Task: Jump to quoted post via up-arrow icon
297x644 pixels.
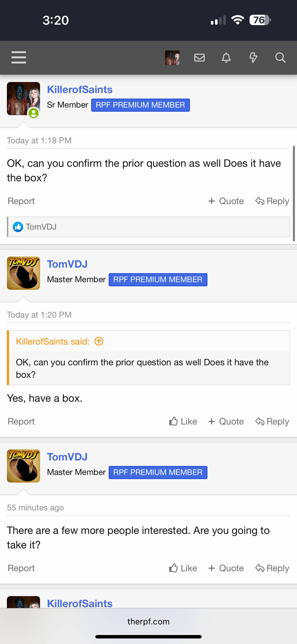Action: click(x=99, y=341)
